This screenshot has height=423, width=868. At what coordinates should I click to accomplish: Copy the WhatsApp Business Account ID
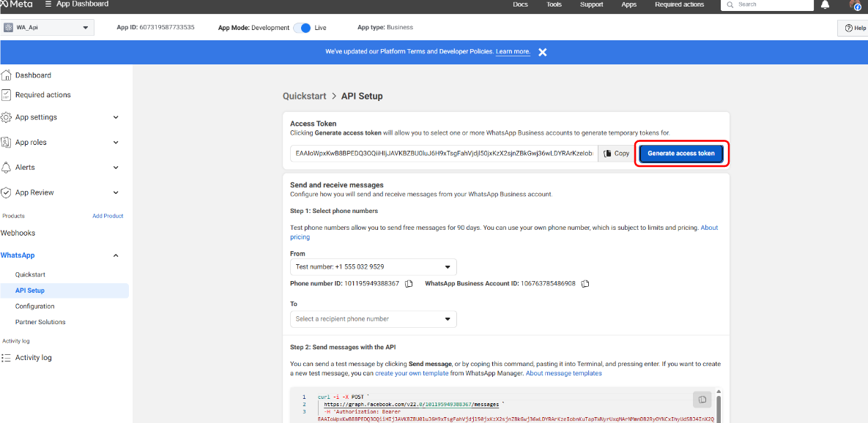pos(585,283)
